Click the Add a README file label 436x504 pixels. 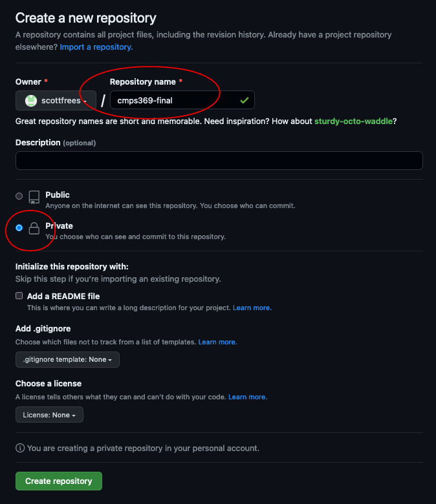(63, 296)
